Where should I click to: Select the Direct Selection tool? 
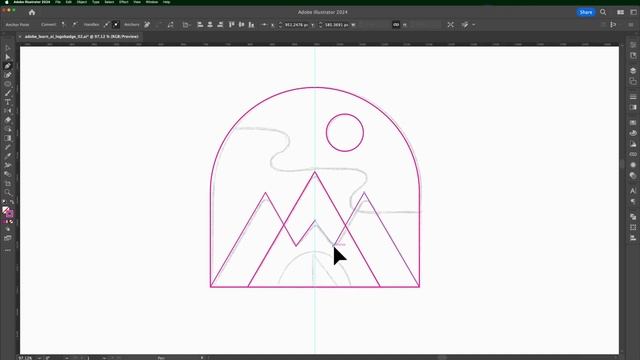coord(8,57)
